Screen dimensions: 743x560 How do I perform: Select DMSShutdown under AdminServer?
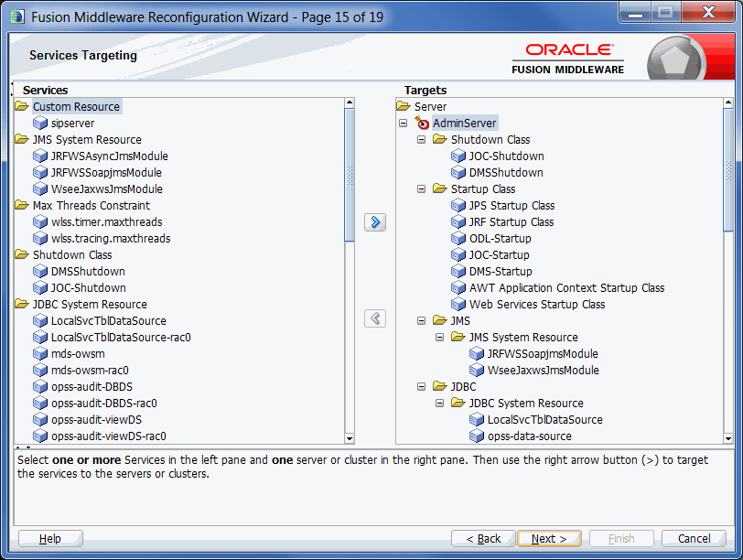point(507,173)
